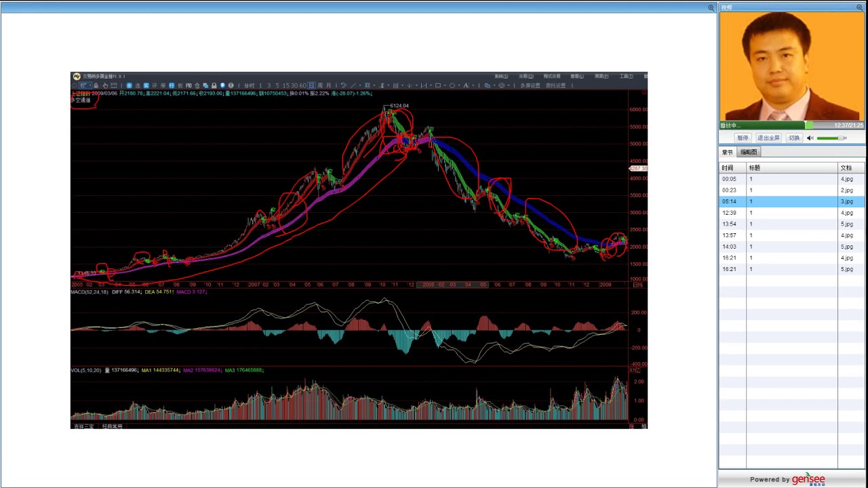Screen dimensions: 868x488
Task: Open the 吉祥三宝 indicator tab
Action: [84, 426]
